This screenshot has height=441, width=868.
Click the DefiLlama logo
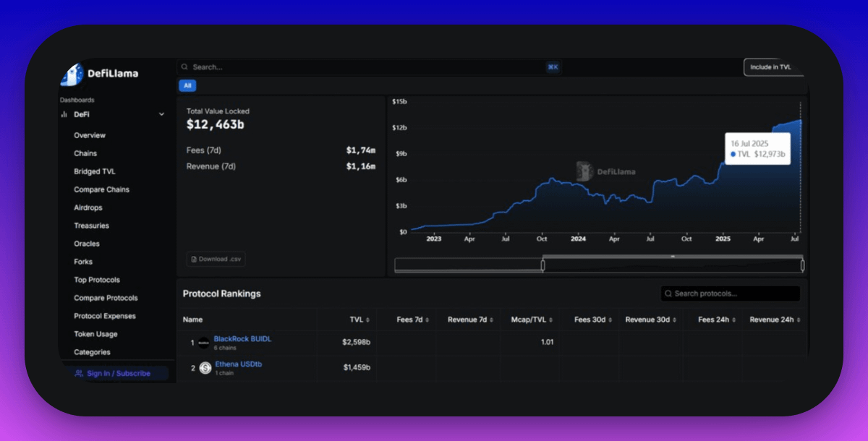click(99, 74)
